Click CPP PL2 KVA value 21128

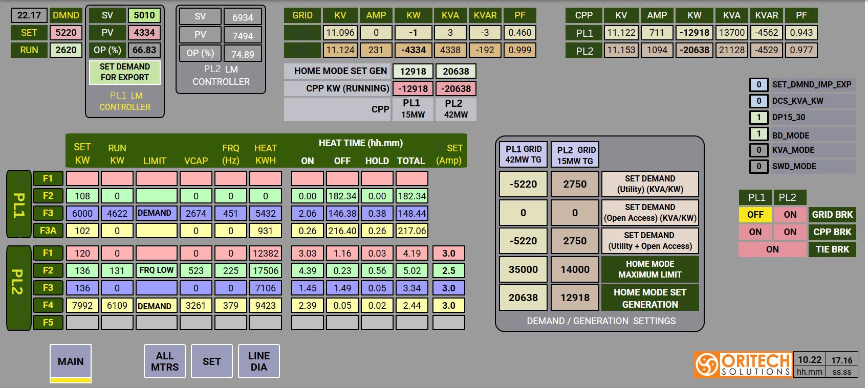pos(731,50)
